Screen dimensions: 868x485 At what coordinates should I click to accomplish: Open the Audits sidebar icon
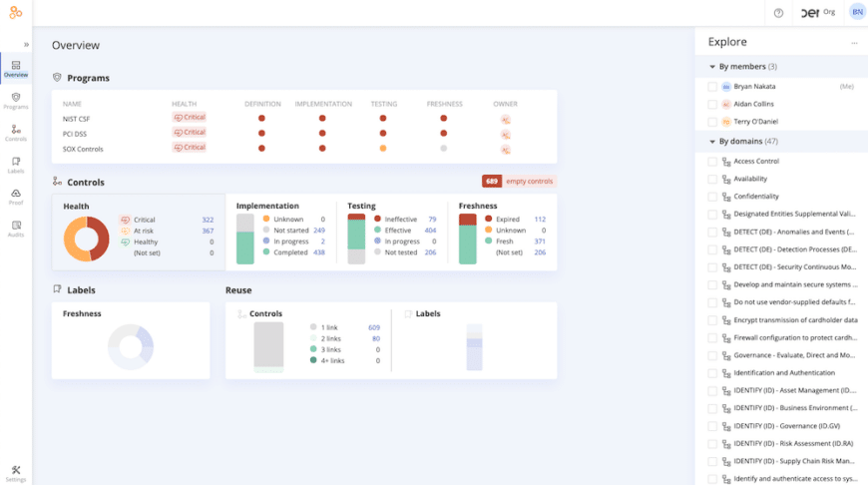tap(15, 228)
